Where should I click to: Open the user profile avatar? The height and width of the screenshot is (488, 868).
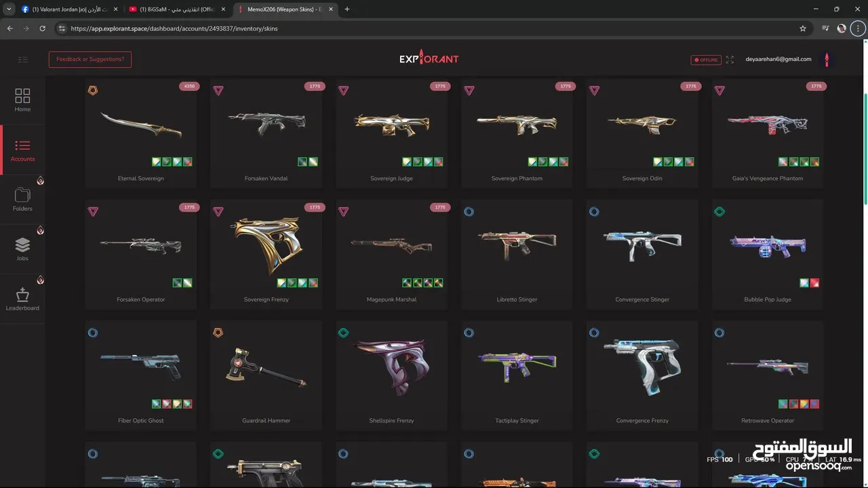click(x=826, y=59)
